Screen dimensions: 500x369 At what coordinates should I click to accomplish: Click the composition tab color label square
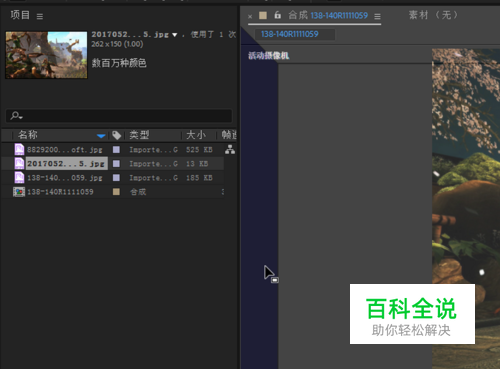pos(263,15)
